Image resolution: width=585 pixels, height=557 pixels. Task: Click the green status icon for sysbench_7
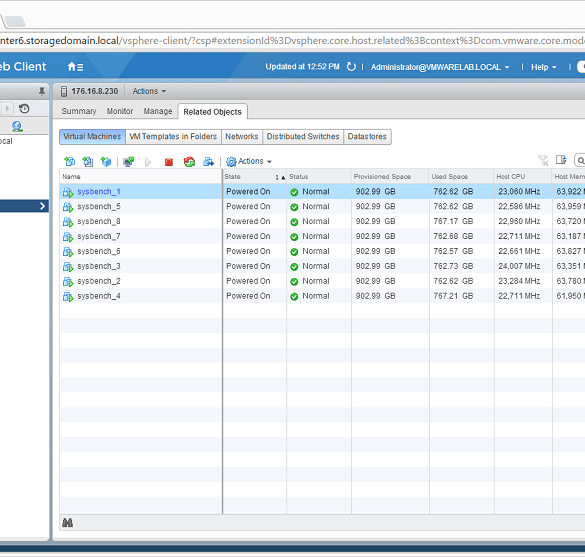[294, 237]
